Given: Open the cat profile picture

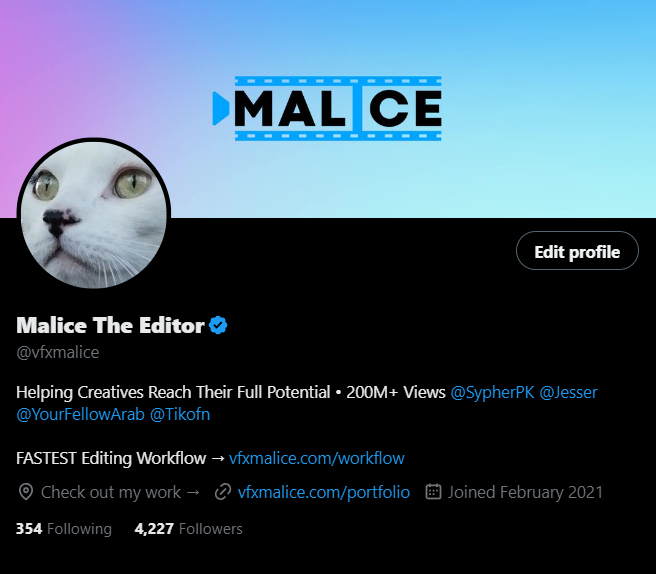Looking at the screenshot, I should pos(94,215).
